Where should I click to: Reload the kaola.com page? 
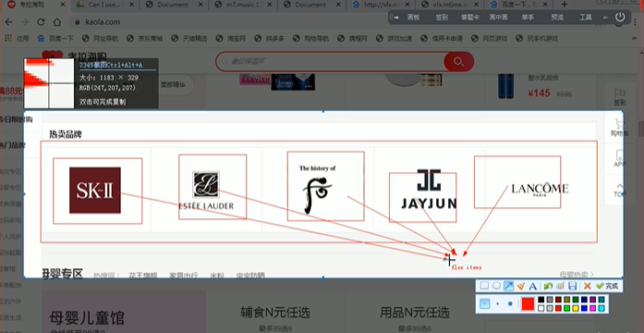coord(41,22)
